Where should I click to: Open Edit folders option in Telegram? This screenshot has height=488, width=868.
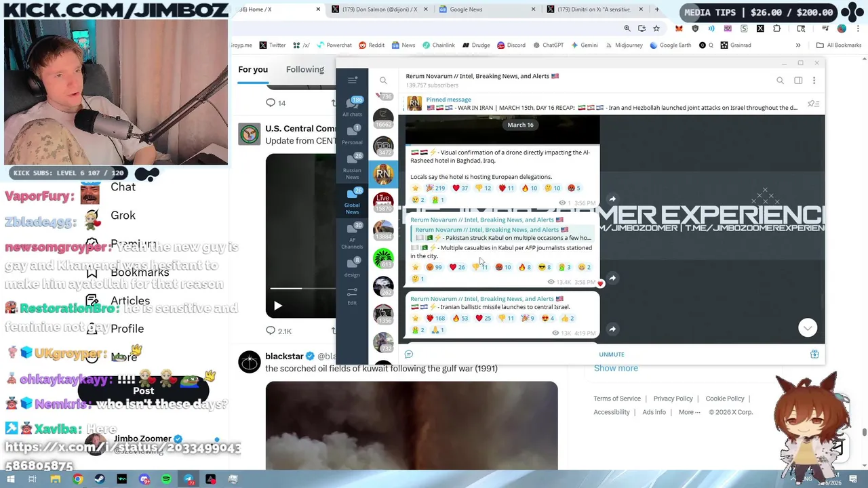[x=352, y=295]
